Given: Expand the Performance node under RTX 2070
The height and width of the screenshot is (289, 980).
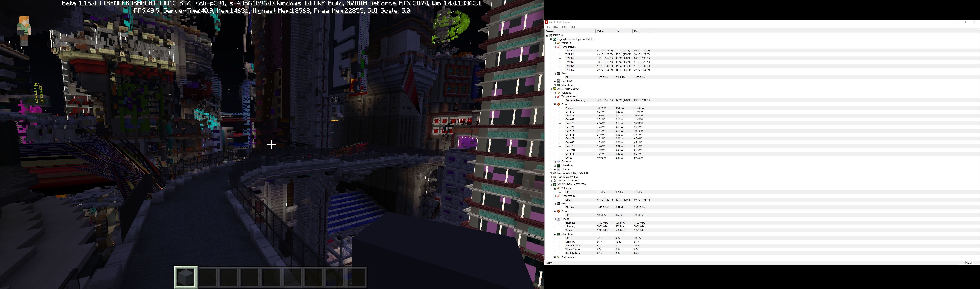Looking at the screenshot, I should click(555, 257).
